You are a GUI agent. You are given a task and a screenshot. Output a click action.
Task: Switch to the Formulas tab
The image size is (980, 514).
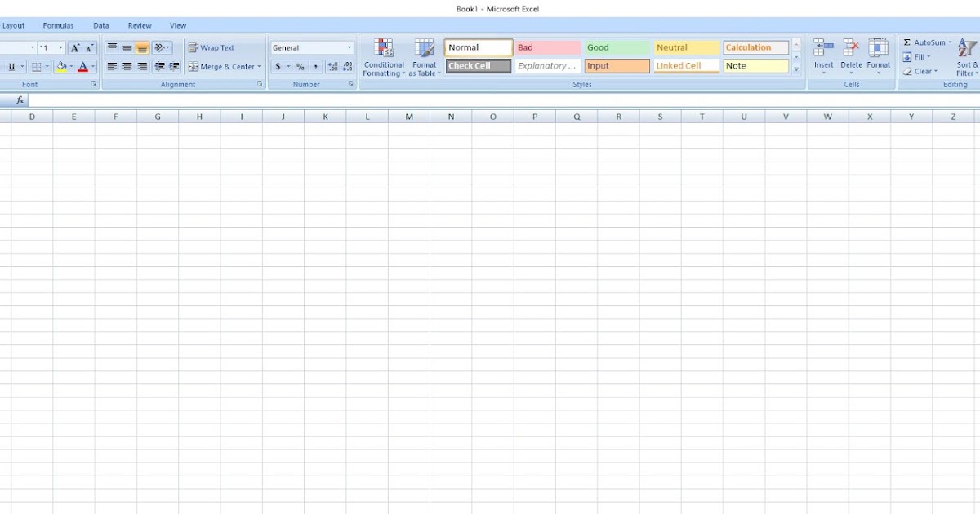click(58, 25)
